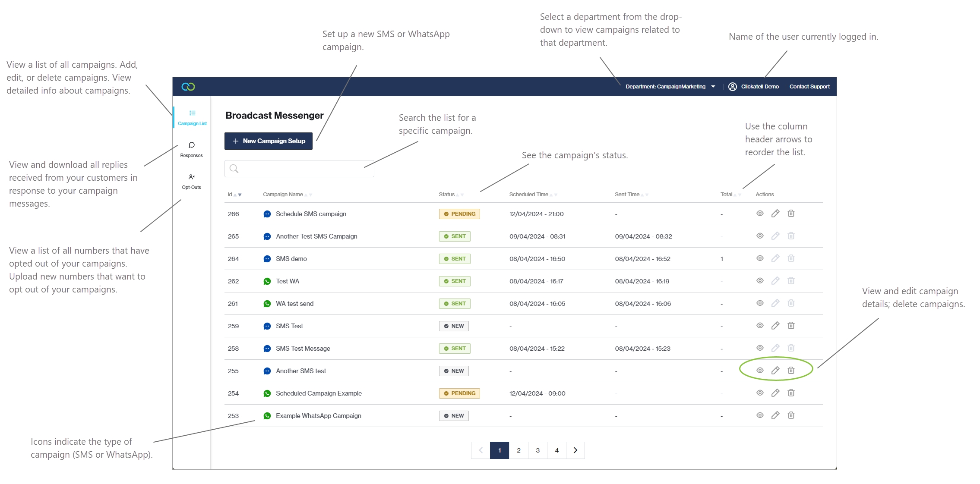Go to page 3 of campaigns

tap(537, 450)
